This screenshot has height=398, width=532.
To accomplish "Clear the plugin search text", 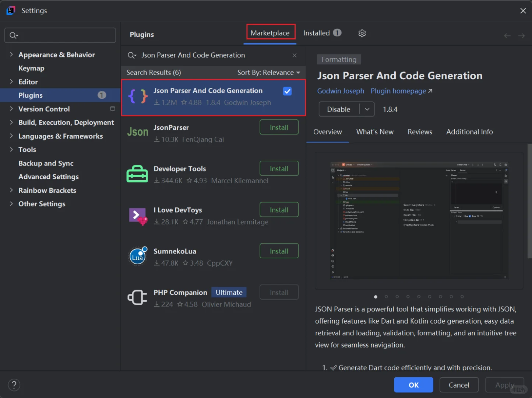I will [295, 55].
